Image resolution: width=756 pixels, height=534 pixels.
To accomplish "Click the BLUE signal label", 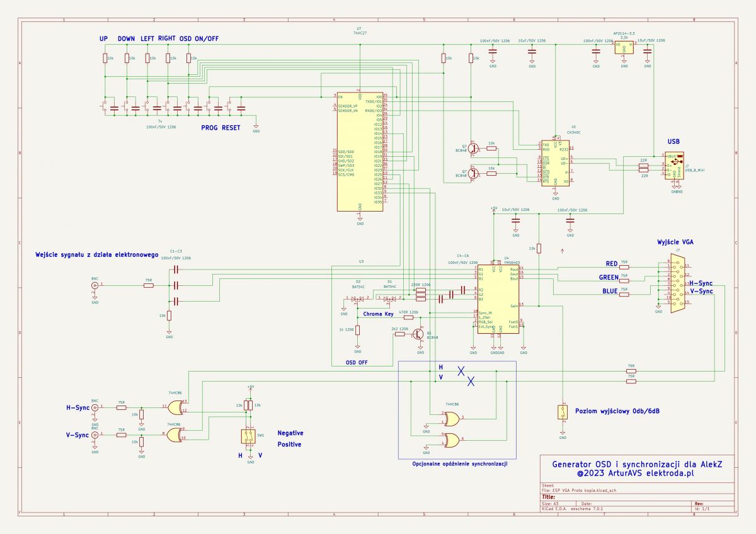I will [x=610, y=292].
